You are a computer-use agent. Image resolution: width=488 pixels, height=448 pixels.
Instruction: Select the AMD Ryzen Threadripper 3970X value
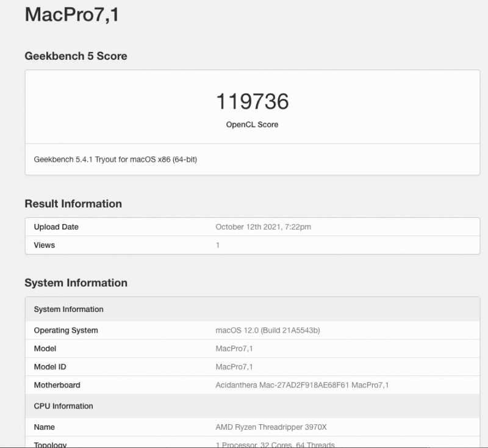[x=271, y=427]
